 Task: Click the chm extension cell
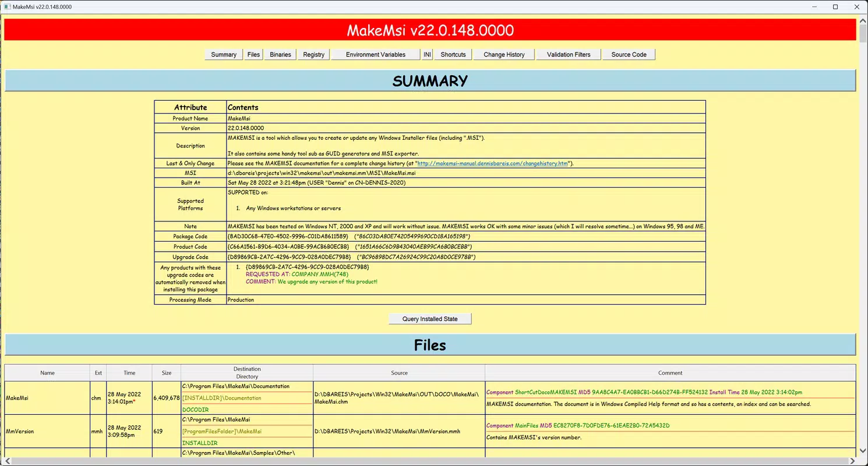(97, 398)
